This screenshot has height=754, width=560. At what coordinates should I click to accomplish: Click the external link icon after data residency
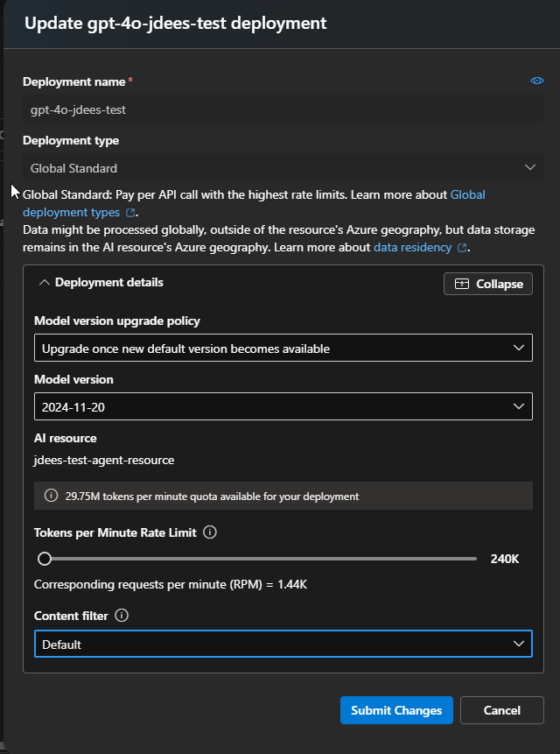click(x=462, y=248)
